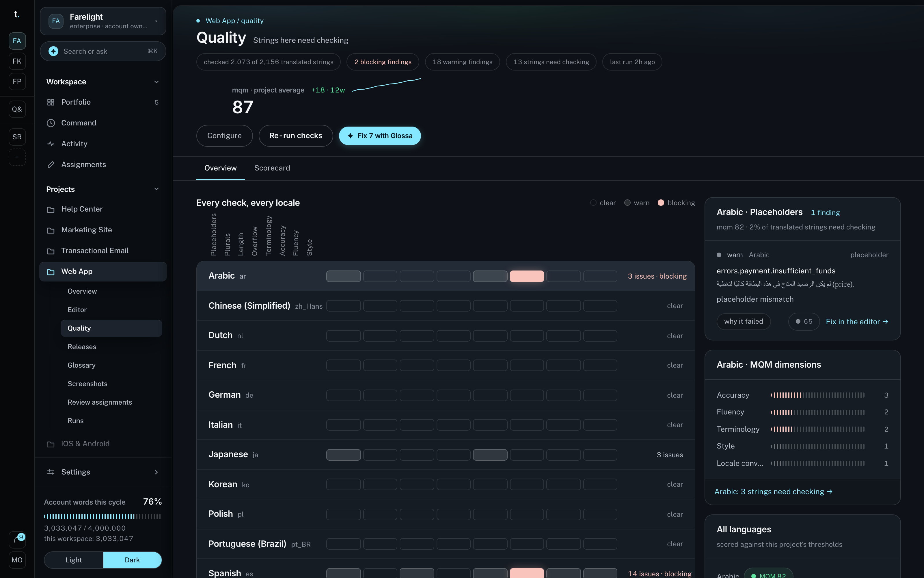Click the iOS & Android folder icon
The image size is (924, 578).
click(x=51, y=444)
